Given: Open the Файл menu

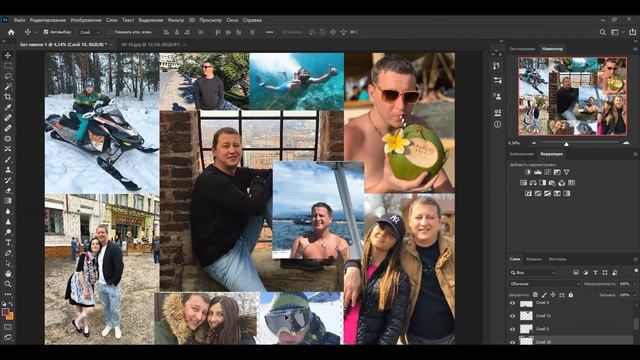Looking at the screenshot, I should click(19, 20).
